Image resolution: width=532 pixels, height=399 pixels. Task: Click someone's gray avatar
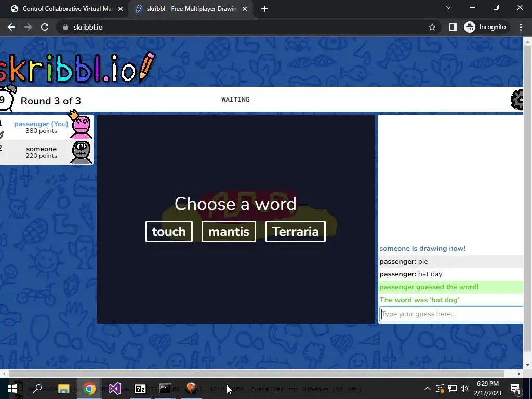[81, 152]
